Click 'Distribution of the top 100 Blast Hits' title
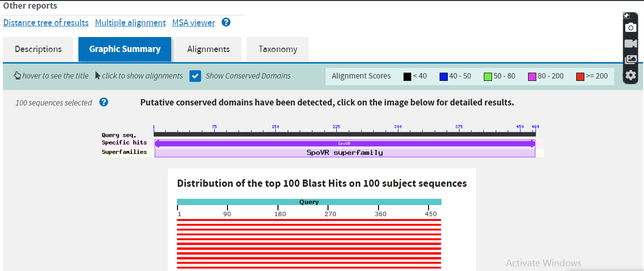644x271 pixels. [x=322, y=183]
